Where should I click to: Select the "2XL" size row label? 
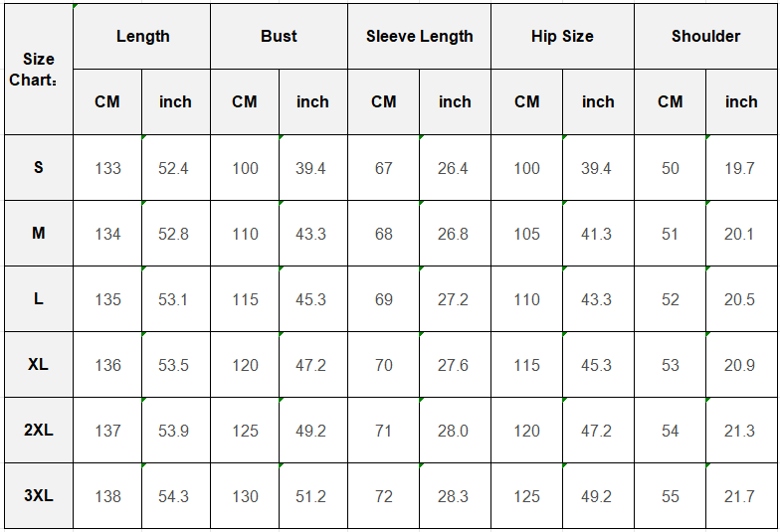pos(38,430)
